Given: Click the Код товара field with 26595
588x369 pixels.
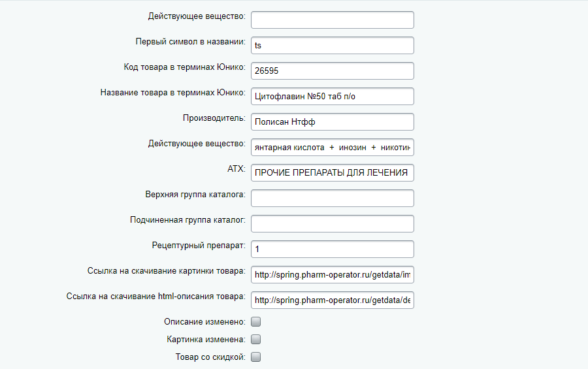Looking at the screenshot, I should tap(333, 71).
